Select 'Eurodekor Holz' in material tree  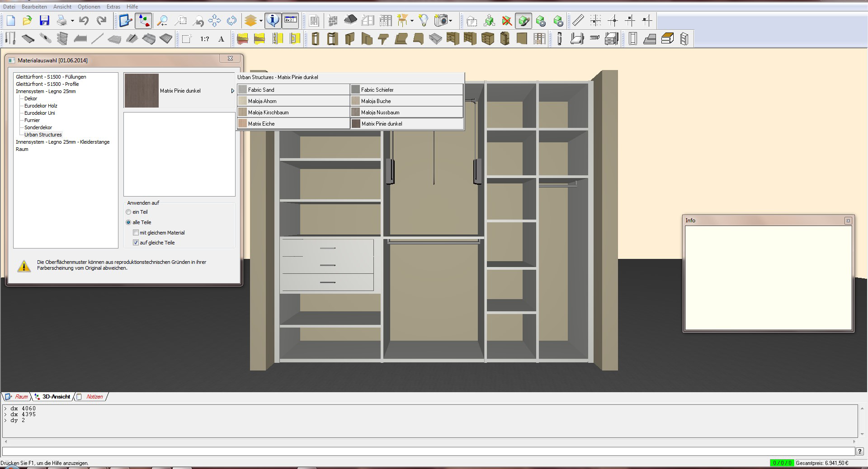[41, 106]
